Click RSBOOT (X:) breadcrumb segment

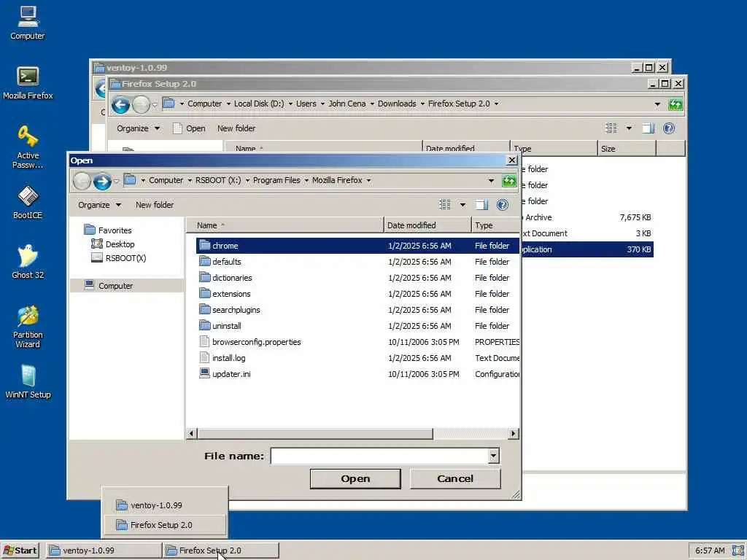(218, 181)
